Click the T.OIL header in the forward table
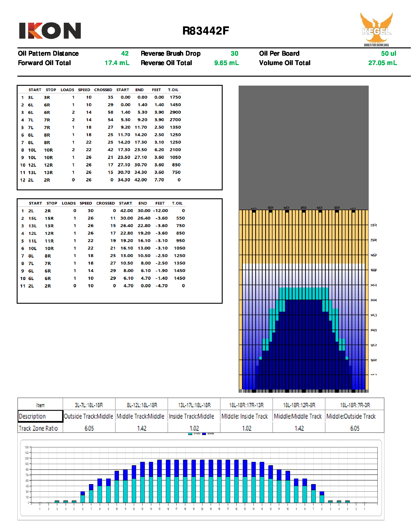Screen dimensions: 411x532 point(173,90)
